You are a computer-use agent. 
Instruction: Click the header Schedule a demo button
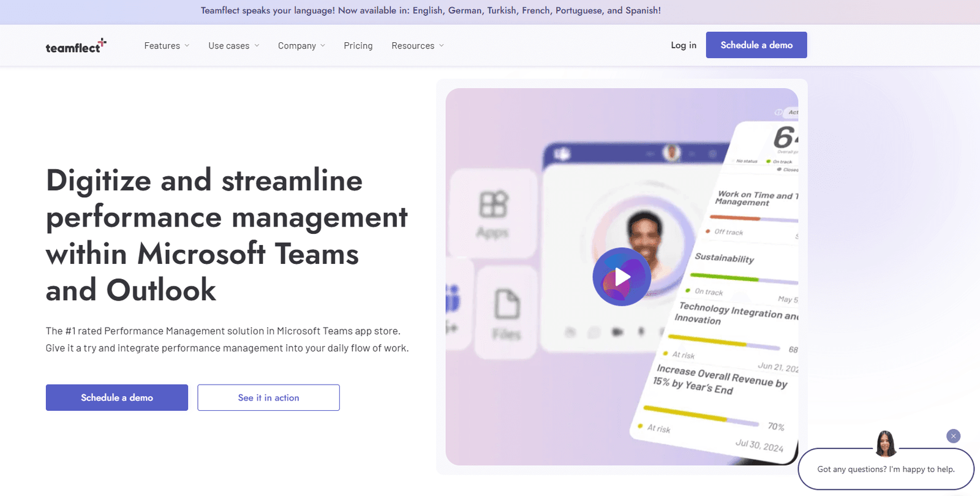[756, 45]
